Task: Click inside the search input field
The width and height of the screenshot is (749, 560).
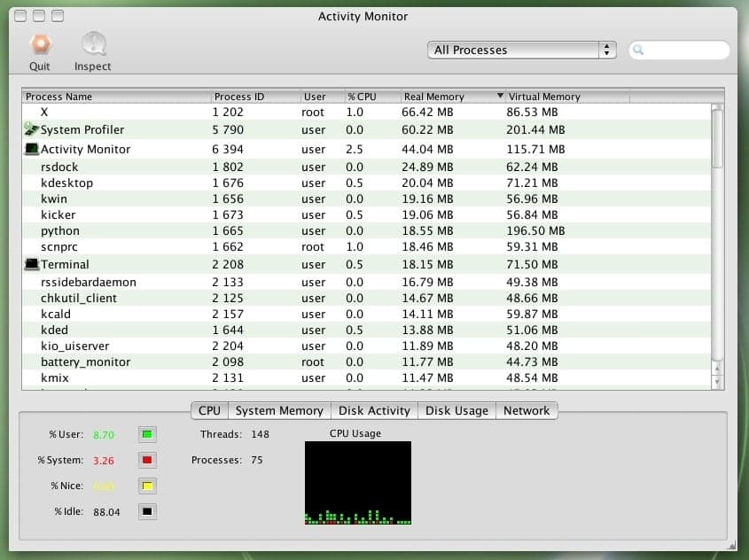Action: (683, 50)
